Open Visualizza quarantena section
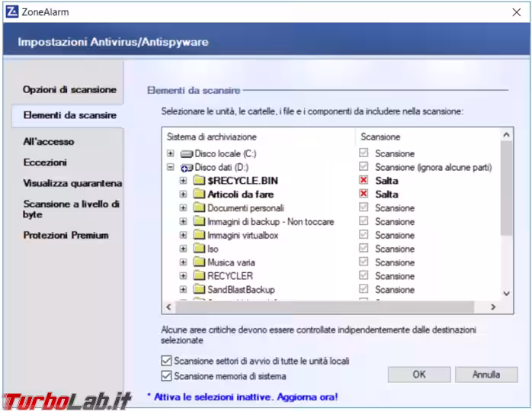532x412 pixels. [72, 183]
